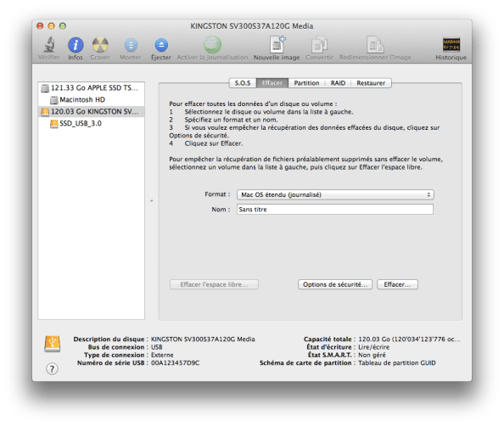This screenshot has width=504, height=426.
Task: Select the 121.33 Go APPLE SSD disk
Action: click(x=92, y=87)
